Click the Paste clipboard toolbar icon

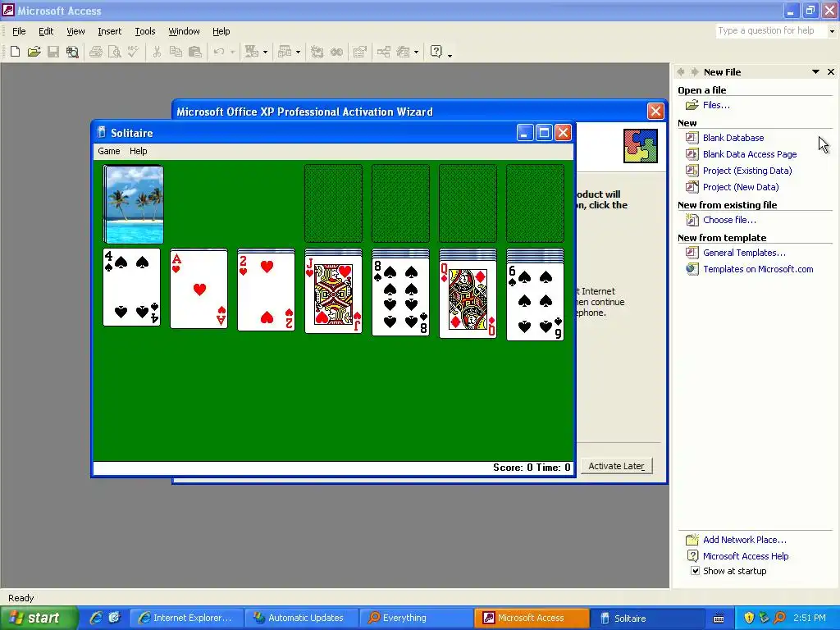click(195, 52)
